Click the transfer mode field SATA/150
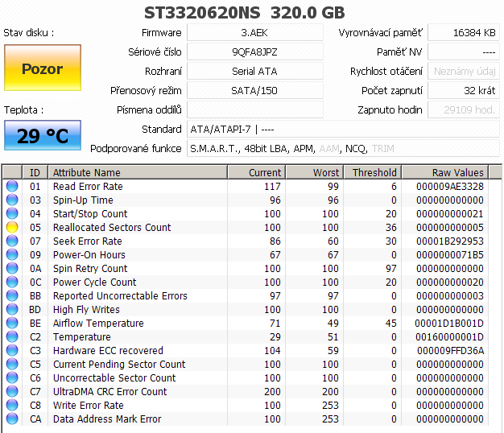The height and width of the screenshot is (433, 504). coord(255,90)
